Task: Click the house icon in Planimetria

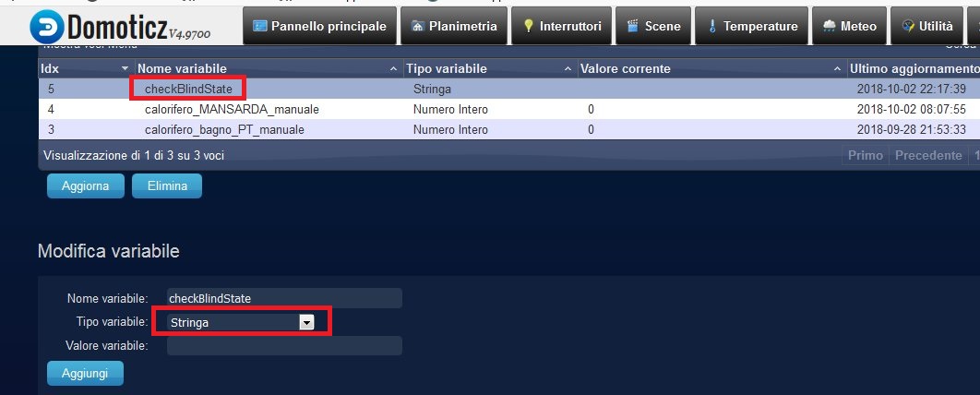Action: coord(417,26)
